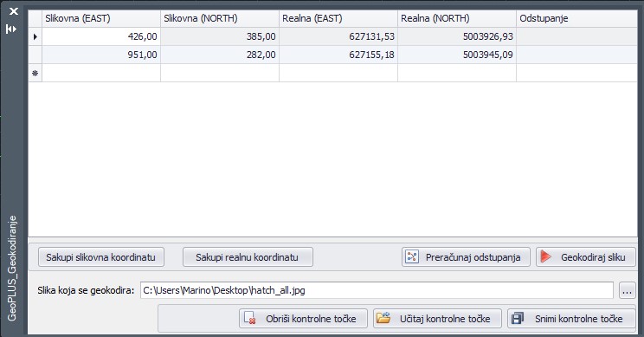
Task: Browse for image with the ... button
Action: (627, 290)
